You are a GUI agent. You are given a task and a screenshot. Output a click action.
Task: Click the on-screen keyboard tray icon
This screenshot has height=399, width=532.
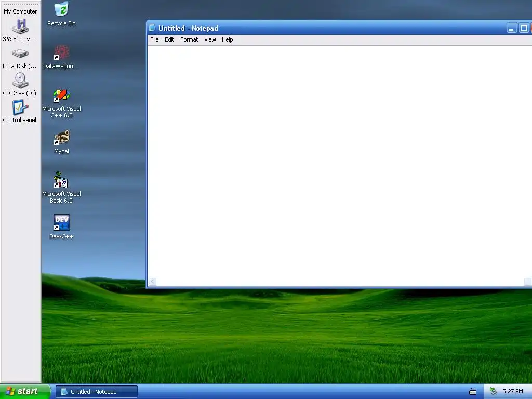click(473, 392)
